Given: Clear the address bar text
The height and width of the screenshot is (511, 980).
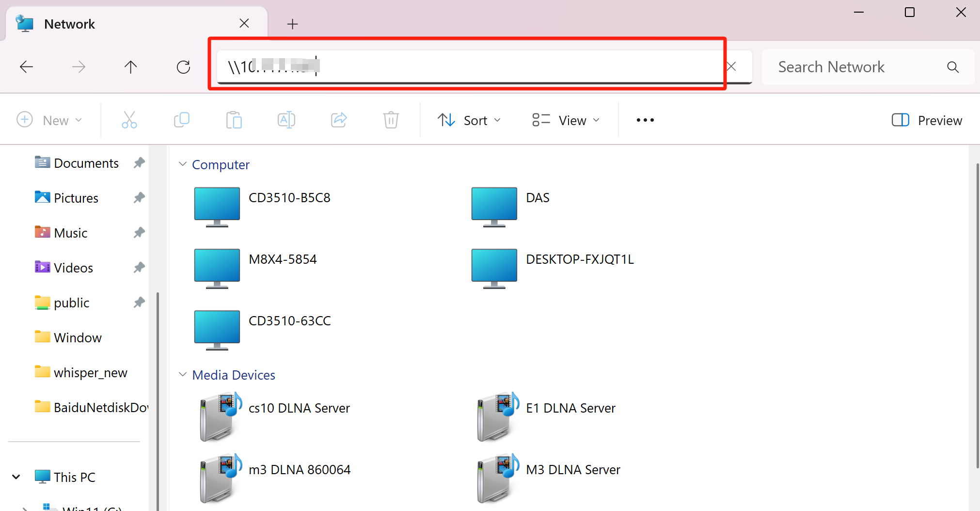Looking at the screenshot, I should (732, 67).
